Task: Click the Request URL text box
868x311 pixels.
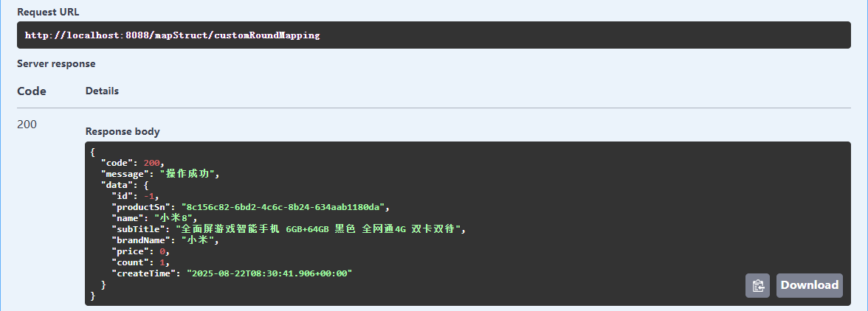Action: pos(434,35)
